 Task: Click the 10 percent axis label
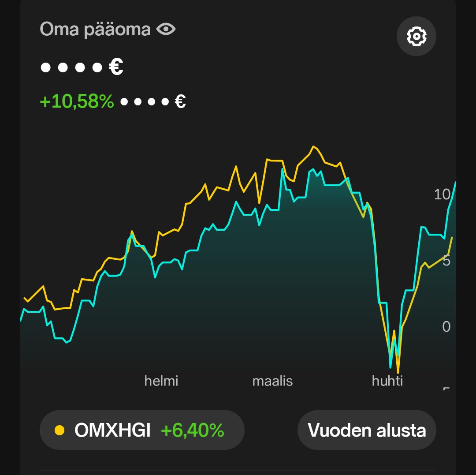[442, 194]
